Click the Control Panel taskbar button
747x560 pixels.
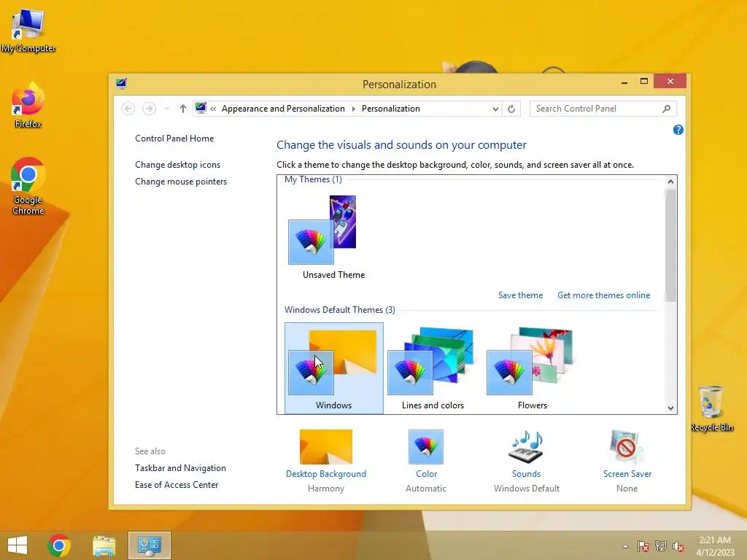pos(149,545)
